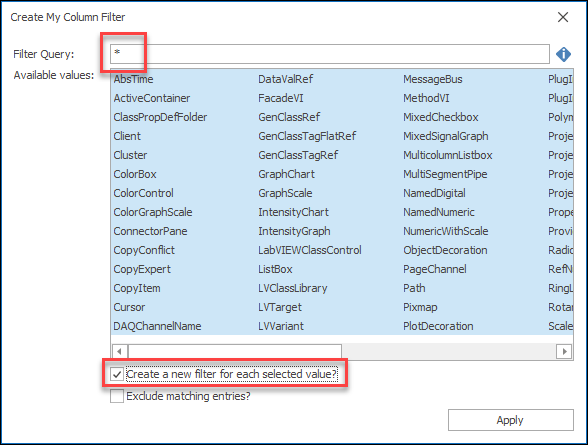This screenshot has width=588, height=445.
Task: Choose GraphChart from the list
Action: tap(286, 174)
